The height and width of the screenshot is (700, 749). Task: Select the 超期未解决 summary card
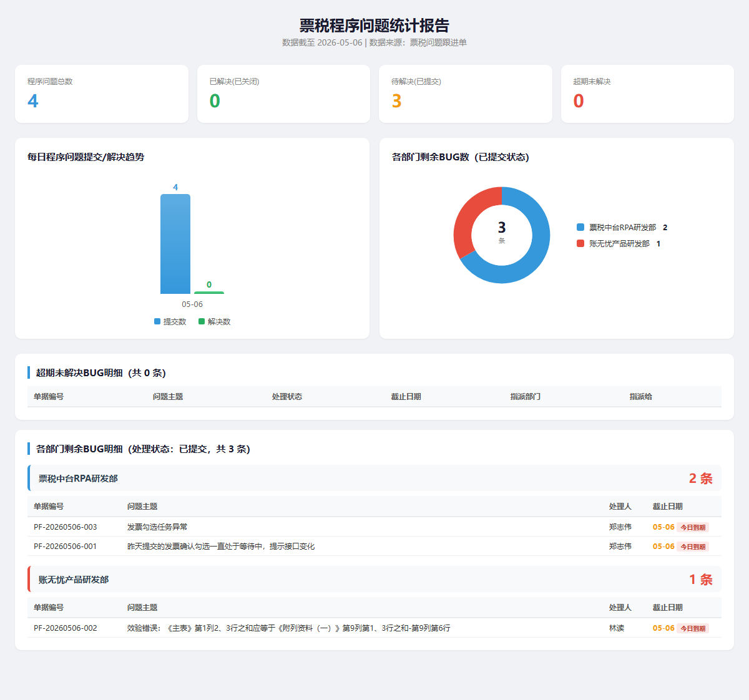[647, 94]
